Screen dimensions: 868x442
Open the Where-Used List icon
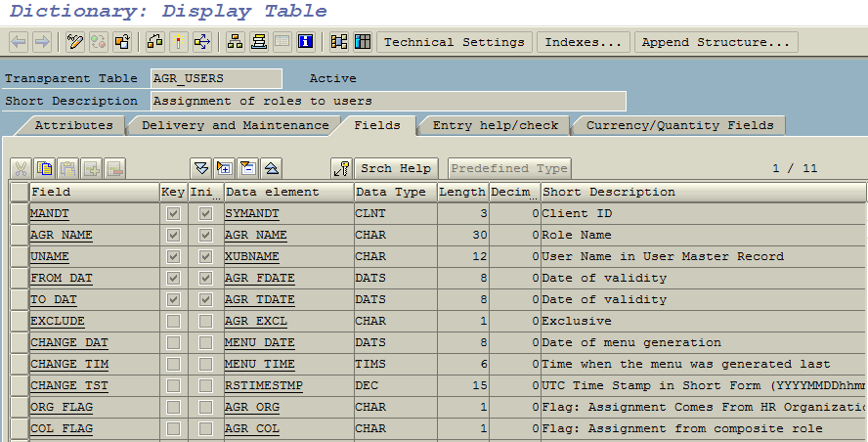[x=202, y=42]
